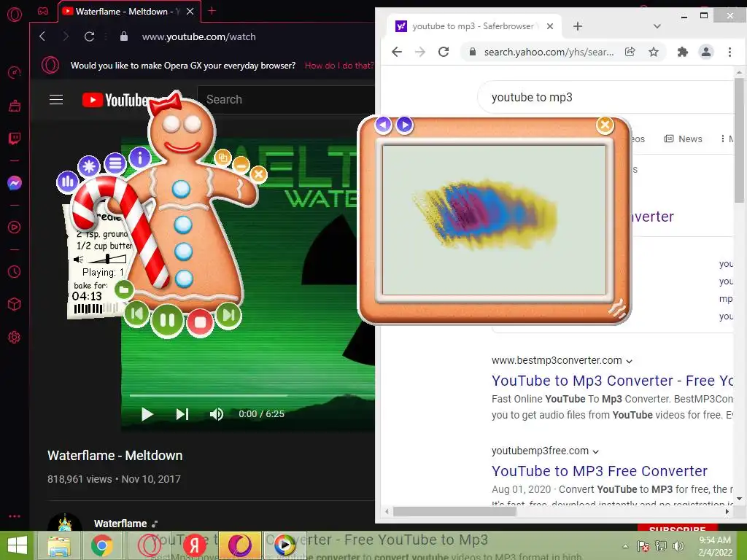The image size is (747, 560).
Task: Open Chrome three-dot menu
Action: click(729, 52)
